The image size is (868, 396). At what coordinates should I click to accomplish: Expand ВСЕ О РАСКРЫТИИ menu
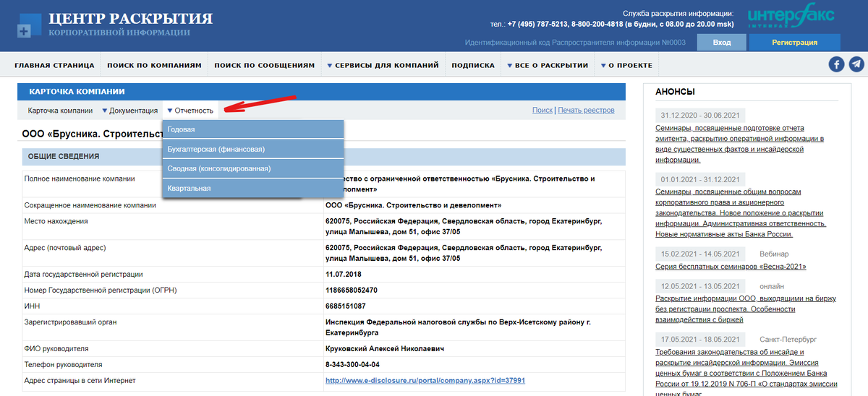(548, 65)
